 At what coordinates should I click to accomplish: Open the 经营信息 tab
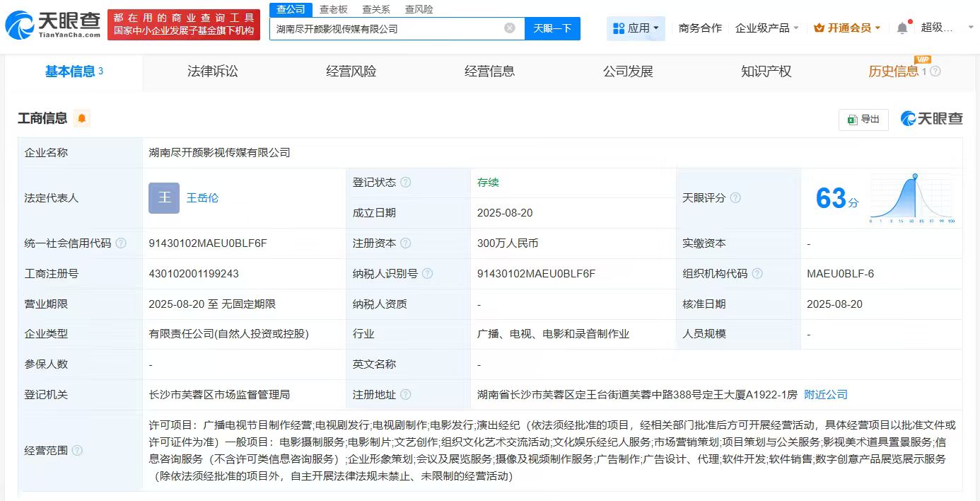tap(489, 71)
